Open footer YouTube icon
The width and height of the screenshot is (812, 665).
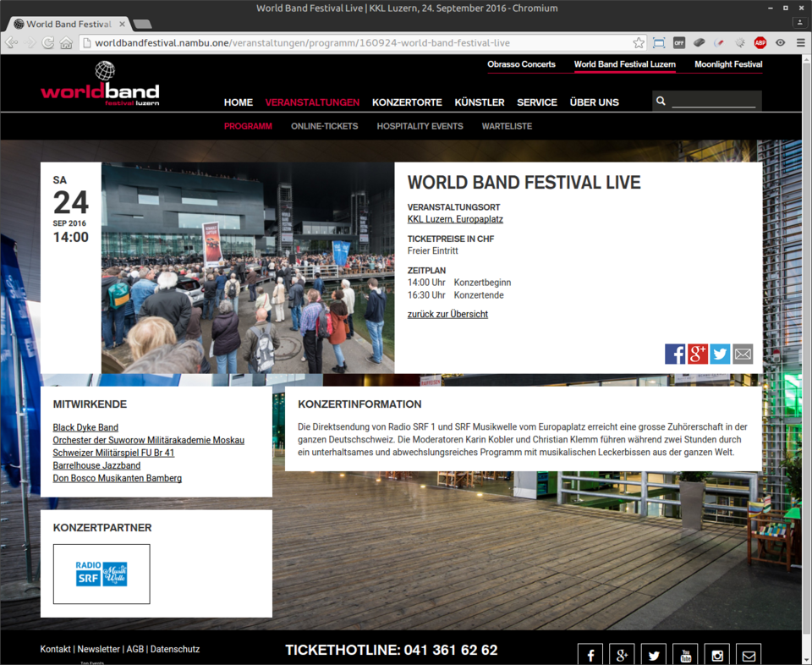coord(685,655)
